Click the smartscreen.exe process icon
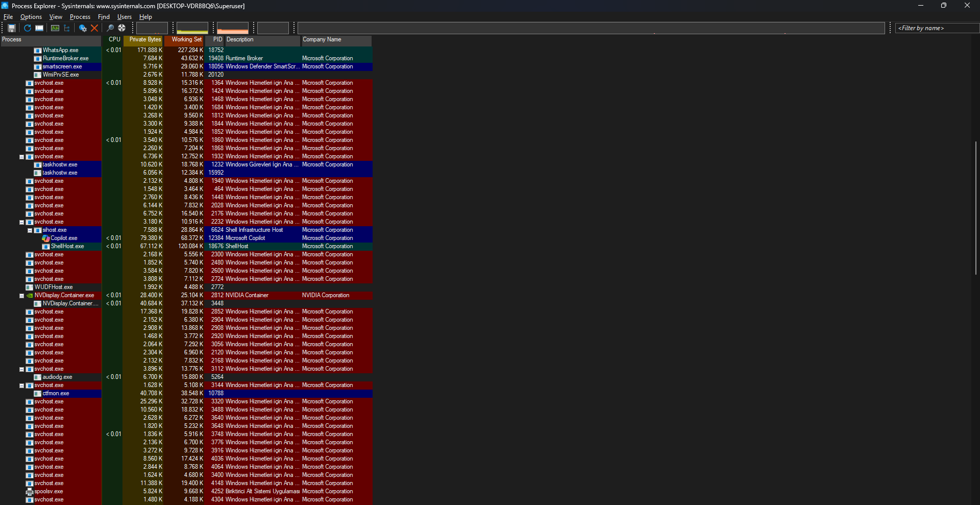Viewport: 980px width, 505px height. point(38,67)
